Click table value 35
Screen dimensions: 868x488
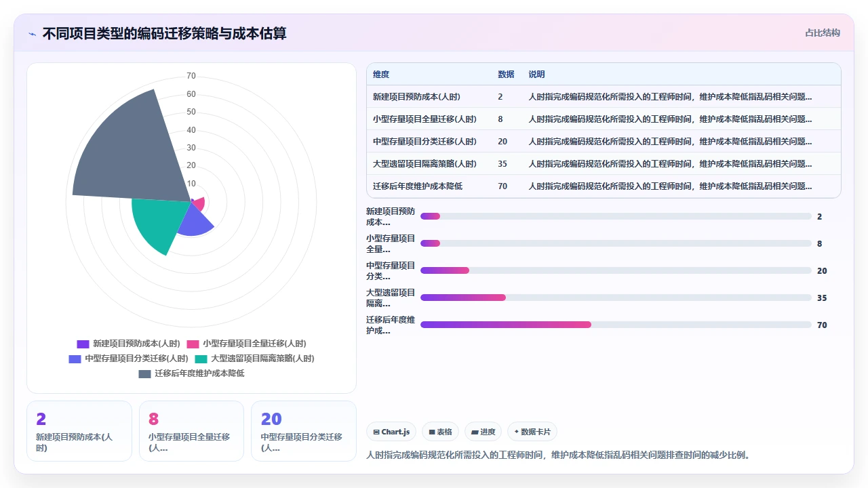click(x=502, y=164)
